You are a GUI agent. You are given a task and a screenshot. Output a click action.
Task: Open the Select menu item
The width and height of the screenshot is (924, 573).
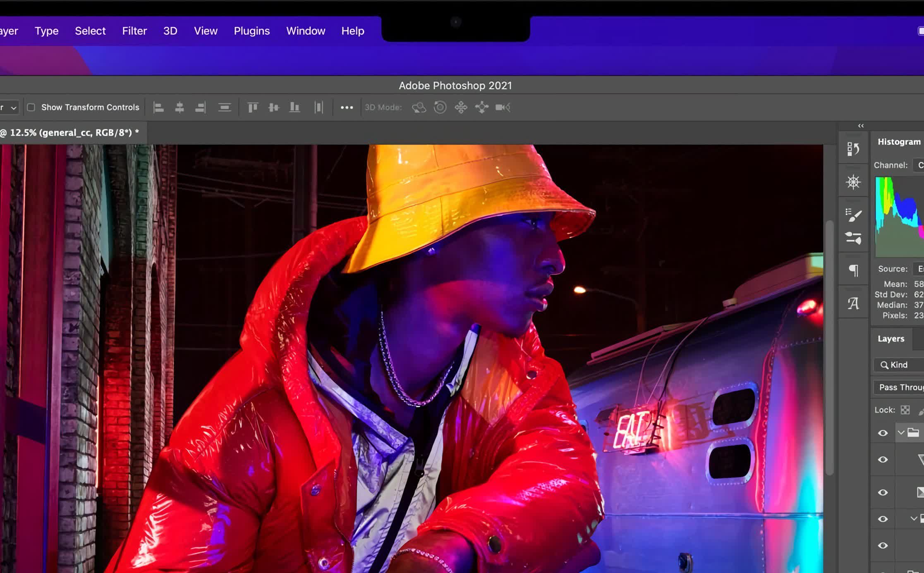pos(90,30)
